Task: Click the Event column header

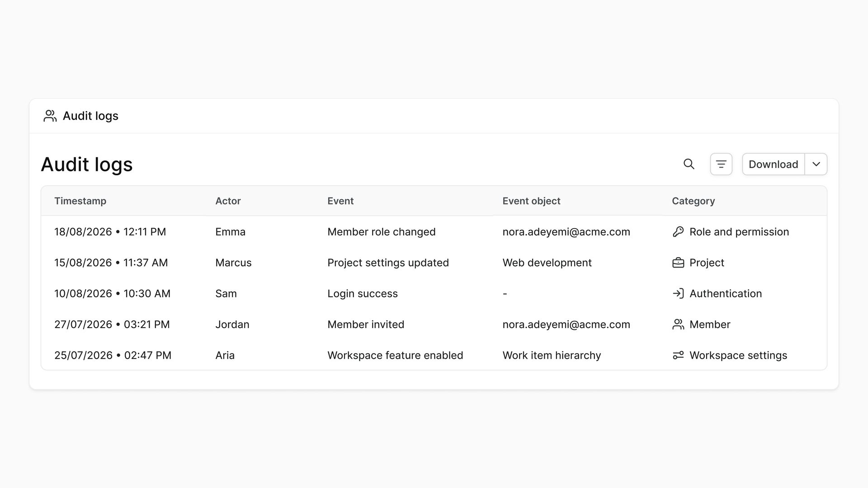Action: point(340,201)
